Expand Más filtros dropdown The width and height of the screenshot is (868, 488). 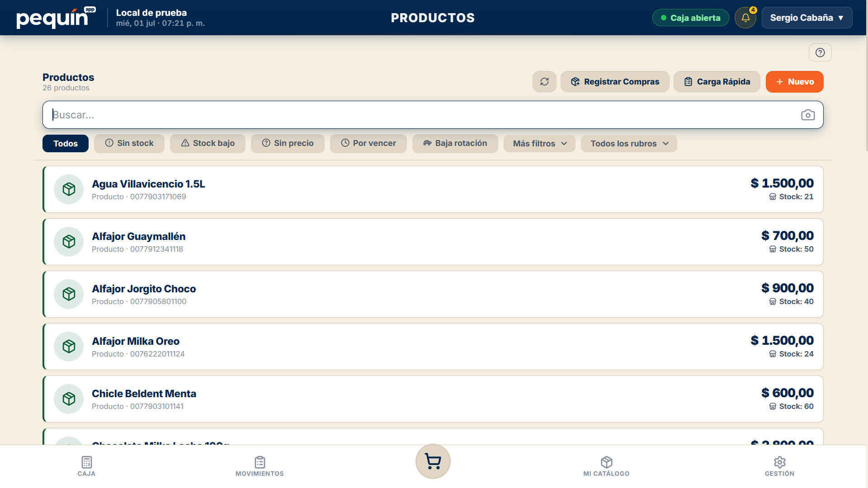tap(539, 144)
